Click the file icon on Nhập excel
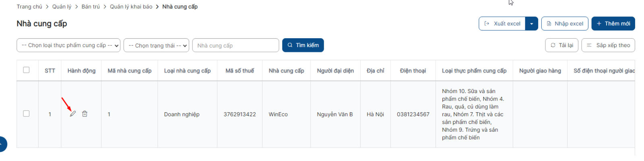644x161 pixels. click(x=549, y=23)
